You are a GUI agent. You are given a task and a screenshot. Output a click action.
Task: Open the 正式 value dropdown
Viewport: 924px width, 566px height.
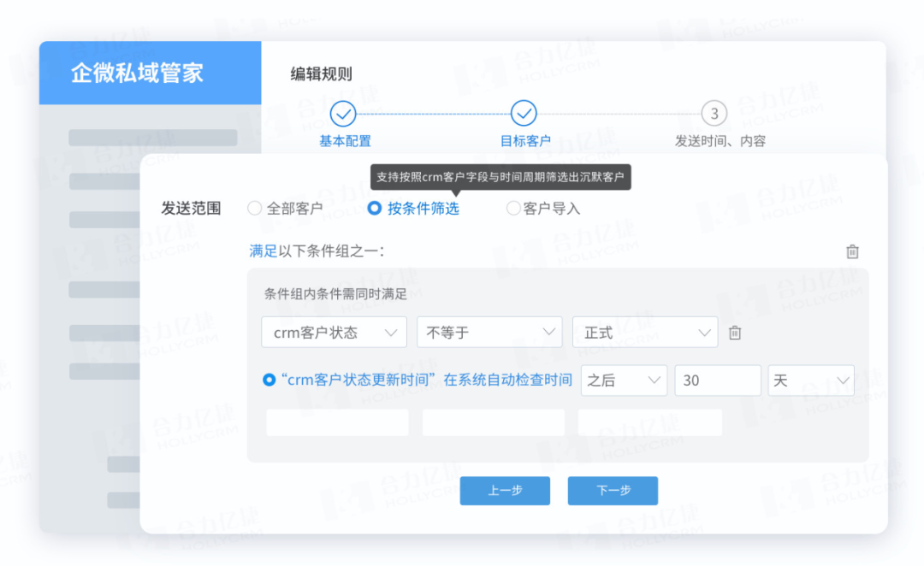(x=644, y=333)
